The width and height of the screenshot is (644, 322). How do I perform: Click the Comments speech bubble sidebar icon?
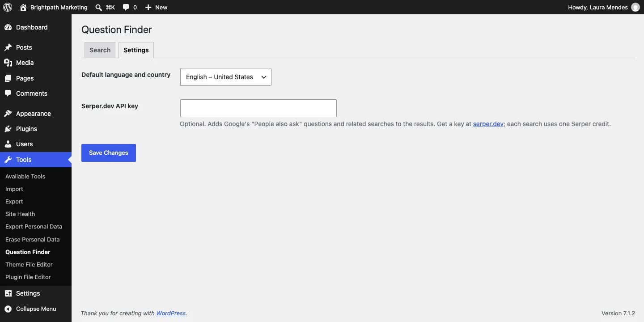(x=8, y=93)
